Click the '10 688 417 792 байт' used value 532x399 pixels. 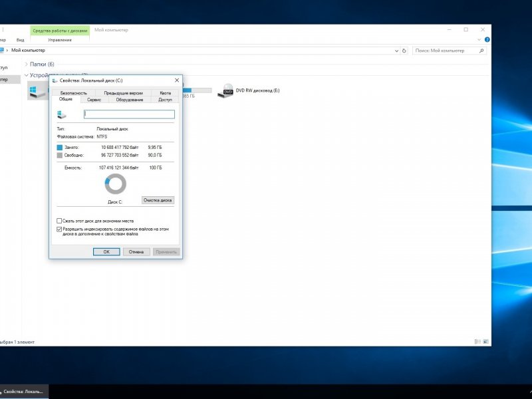[120, 148]
